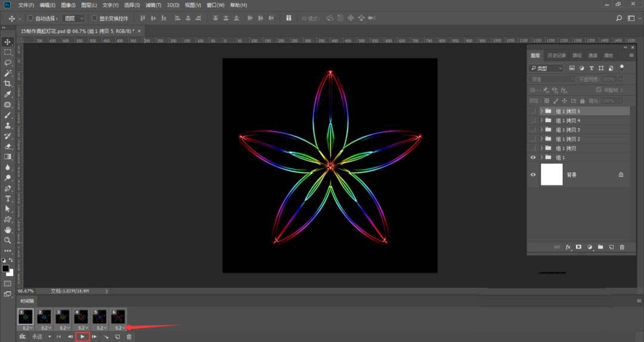The width and height of the screenshot is (644, 342).
Task: Select frame 5 thumbnail in timeline
Action: pyautogui.click(x=100, y=316)
